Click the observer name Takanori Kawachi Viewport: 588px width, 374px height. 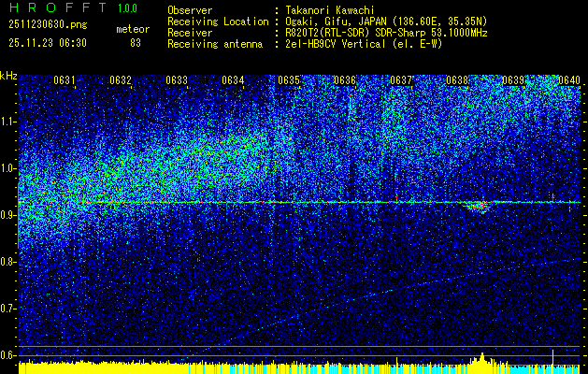pyautogui.click(x=330, y=11)
